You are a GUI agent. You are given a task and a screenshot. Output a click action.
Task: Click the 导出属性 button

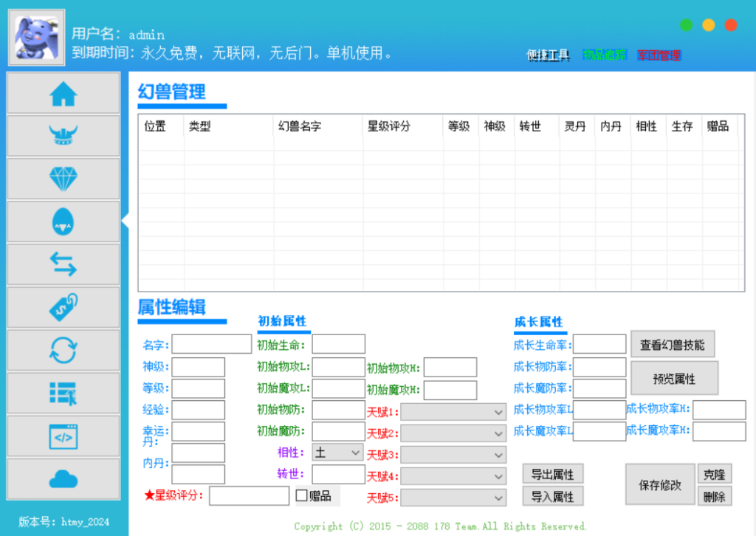552,474
